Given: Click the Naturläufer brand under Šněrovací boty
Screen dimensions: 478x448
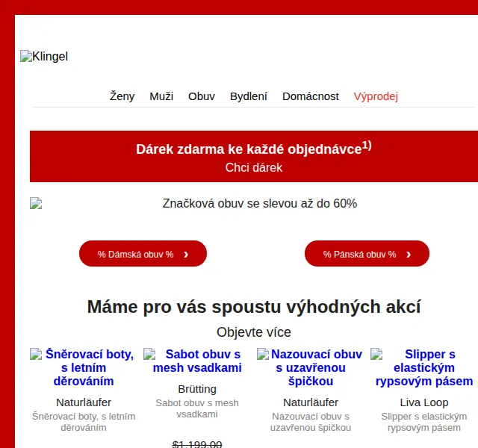Looking at the screenshot, I should click(x=84, y=402).
